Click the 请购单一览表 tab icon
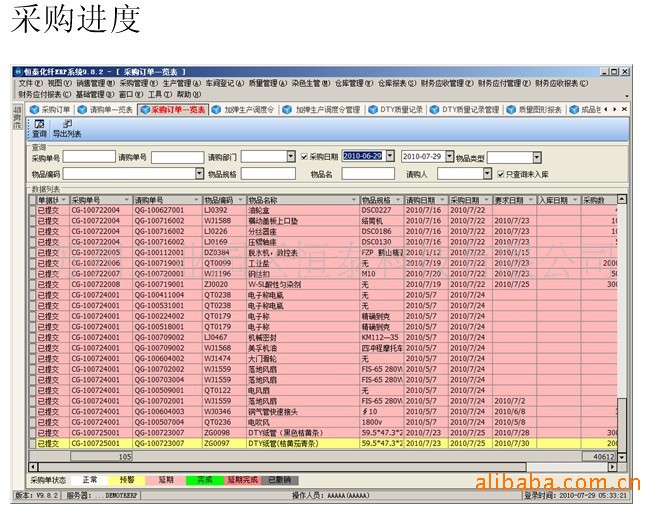 83,110
